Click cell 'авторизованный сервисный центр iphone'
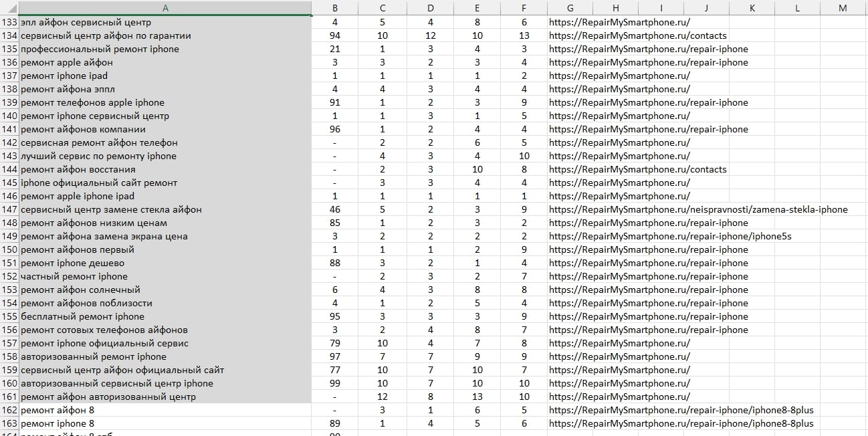868x436 pixels. tap(165, 383)
